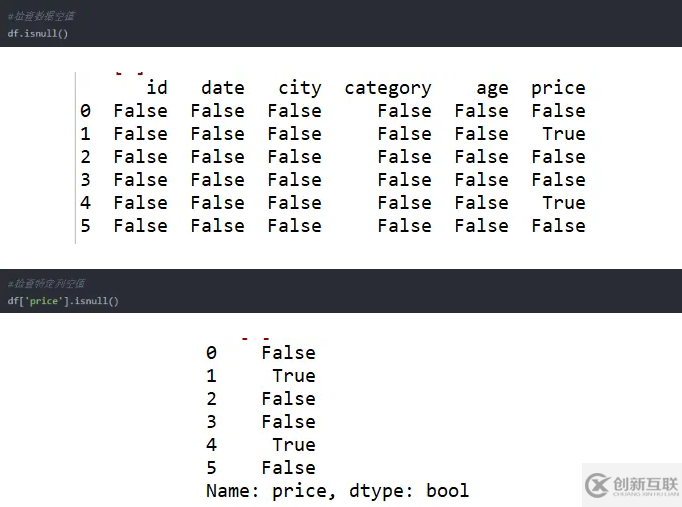Click True in table row 1 price column

pos(563,134)
